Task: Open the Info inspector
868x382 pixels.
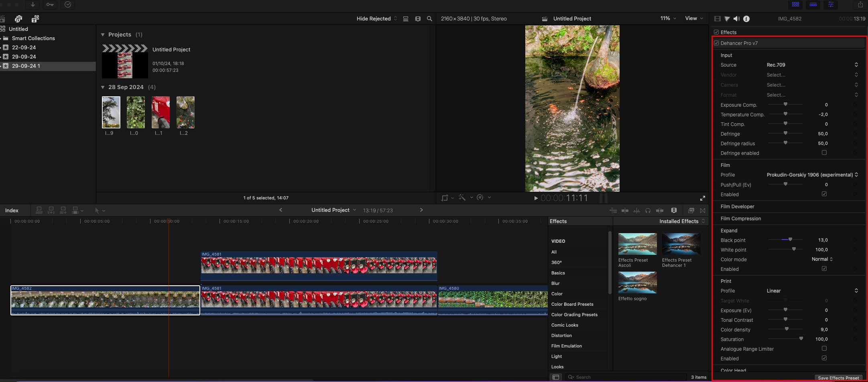Action: 746,18
